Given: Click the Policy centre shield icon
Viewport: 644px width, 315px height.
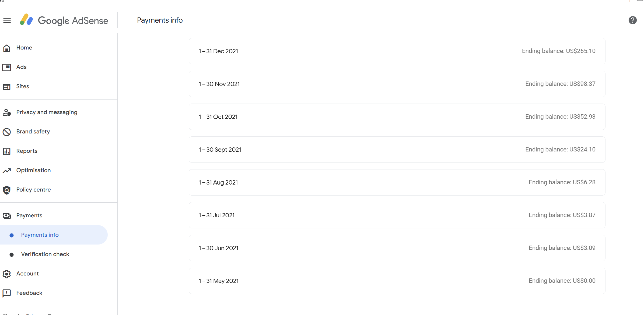Looking at the screenshot, I should click(x=7, y=190).
